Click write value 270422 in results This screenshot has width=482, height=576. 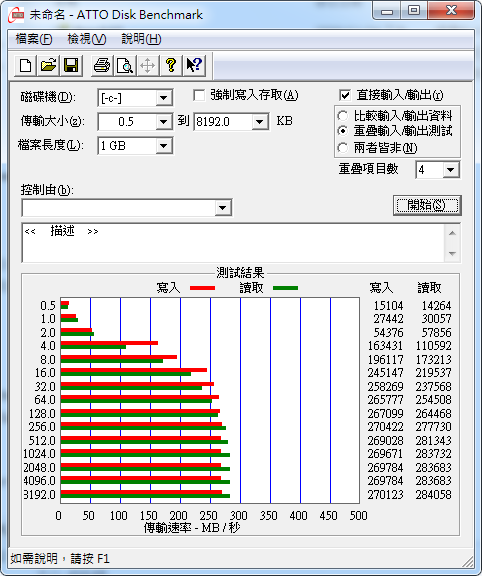[x=385, y=427]
